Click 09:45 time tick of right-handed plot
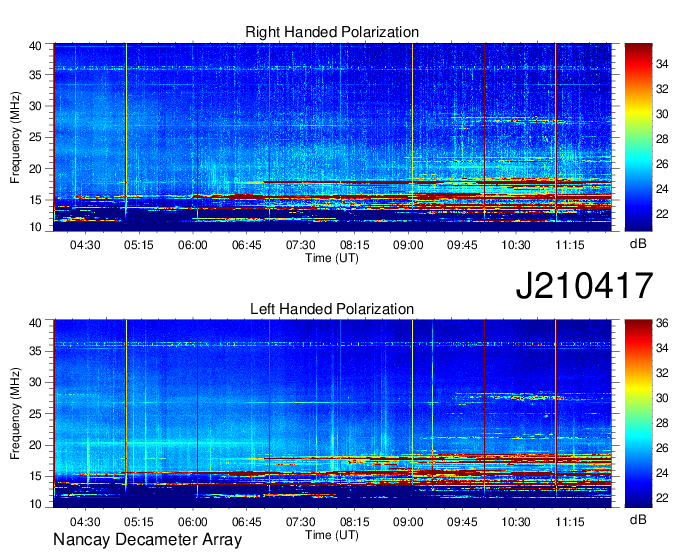The height and width of the screenshot is (552, 680). point(462,245)
